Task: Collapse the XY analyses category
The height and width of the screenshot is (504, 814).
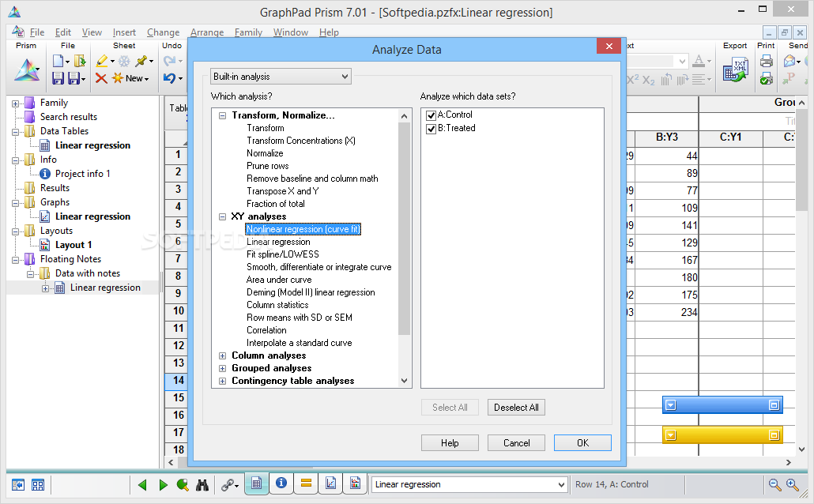Action: 222,217
